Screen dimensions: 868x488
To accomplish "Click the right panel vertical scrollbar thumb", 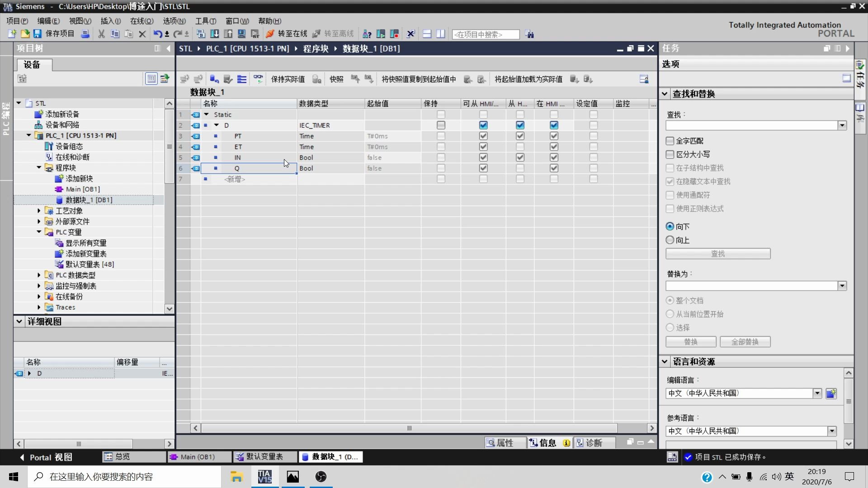I will tap(849, 401).
